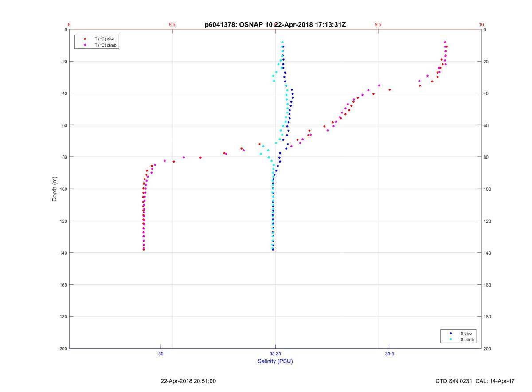Click the red '8' temperature tick label
Image resolution: width=532 pixels, height=392 pixels.
tap(69, 25)
